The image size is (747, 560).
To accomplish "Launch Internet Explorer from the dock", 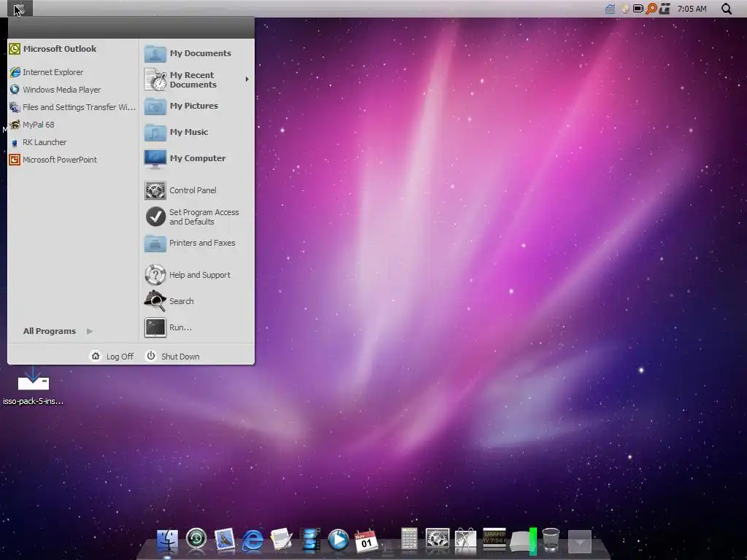I will 252,540.
